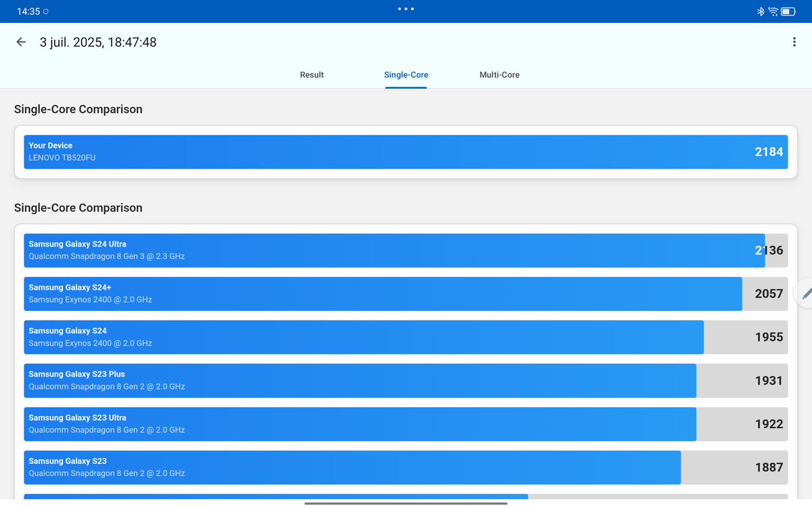Go back with the arrow icon
The width and height of the screenshot is (812, 508).
point(21,42)
